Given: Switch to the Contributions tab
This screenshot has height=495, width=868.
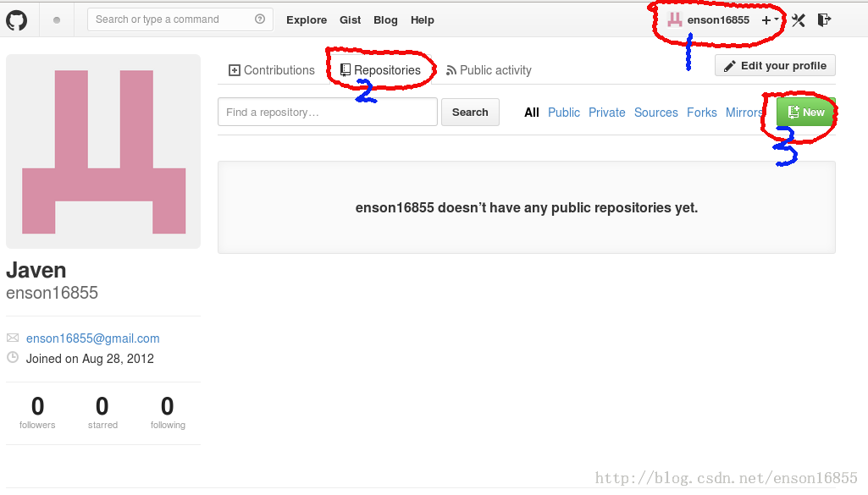Looking at the screenshot, I should [x=272, y=70].
